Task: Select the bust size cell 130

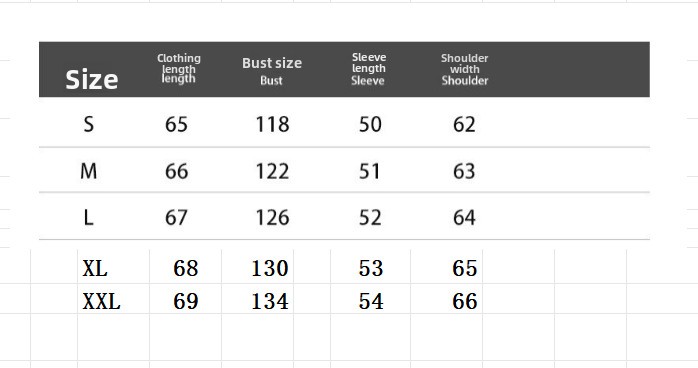Action: pyautogui.click(x=257, y=267)
